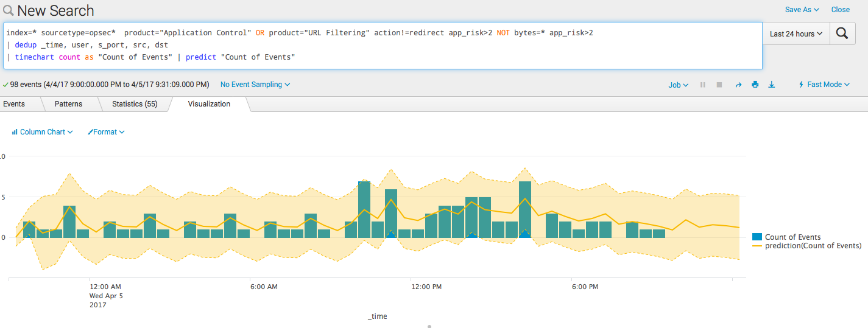Switch to the Events tab
This screenshot has width=868, height=328.
coord(14,104)
